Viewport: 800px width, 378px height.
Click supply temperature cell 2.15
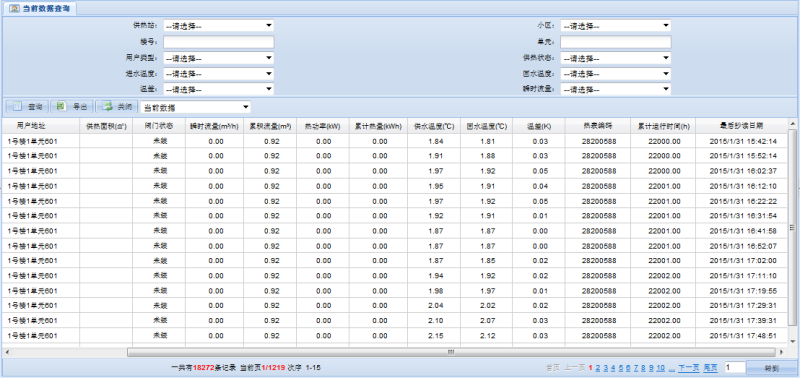[435, 336]
